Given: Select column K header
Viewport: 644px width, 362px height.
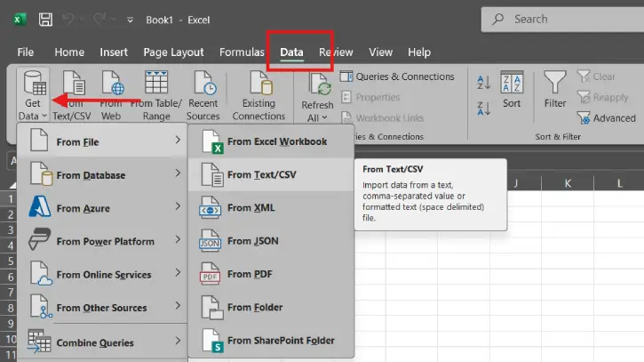Looking at the screenshot, I should pos(568,183).
